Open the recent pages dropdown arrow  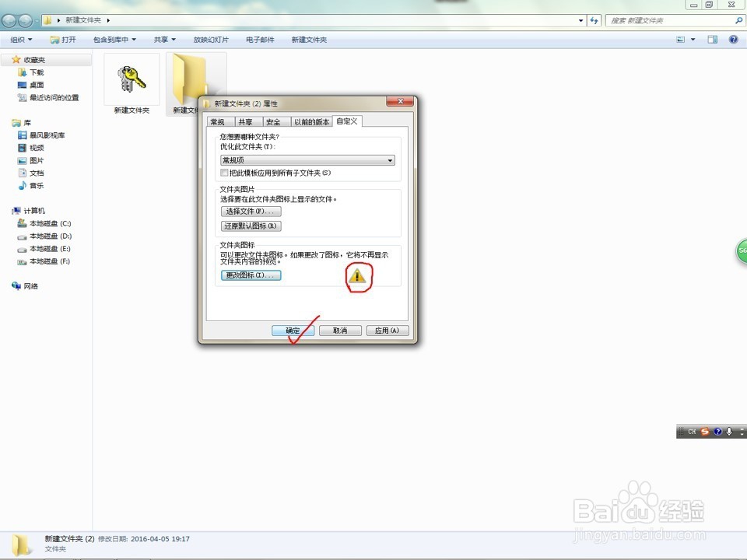(37, 21)
